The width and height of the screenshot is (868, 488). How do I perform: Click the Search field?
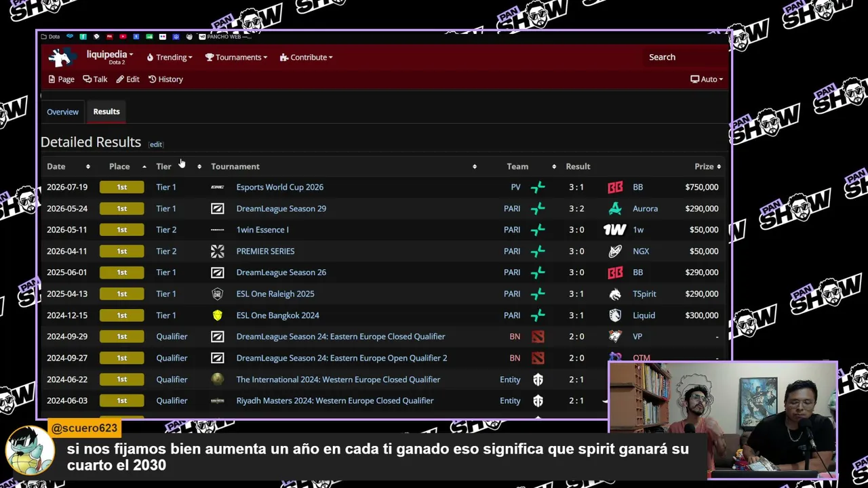685,57
